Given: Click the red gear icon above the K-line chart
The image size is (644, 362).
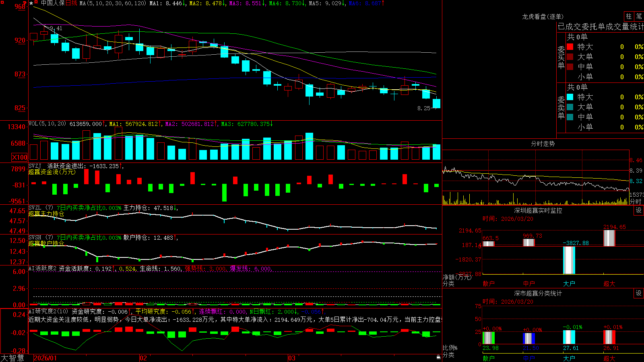Looking at the screenshot, I should tap(36, 3).
